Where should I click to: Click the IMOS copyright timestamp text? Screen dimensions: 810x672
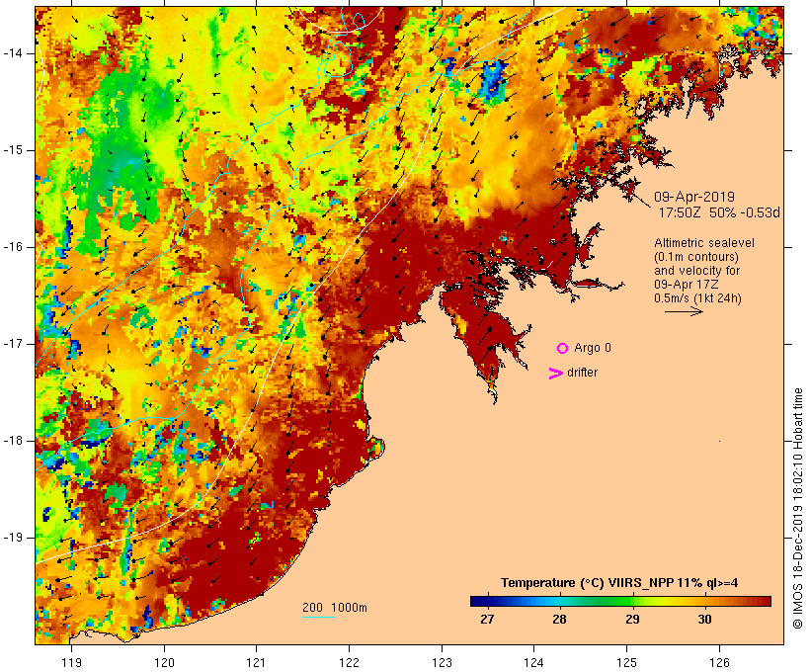tap(797, 508)
